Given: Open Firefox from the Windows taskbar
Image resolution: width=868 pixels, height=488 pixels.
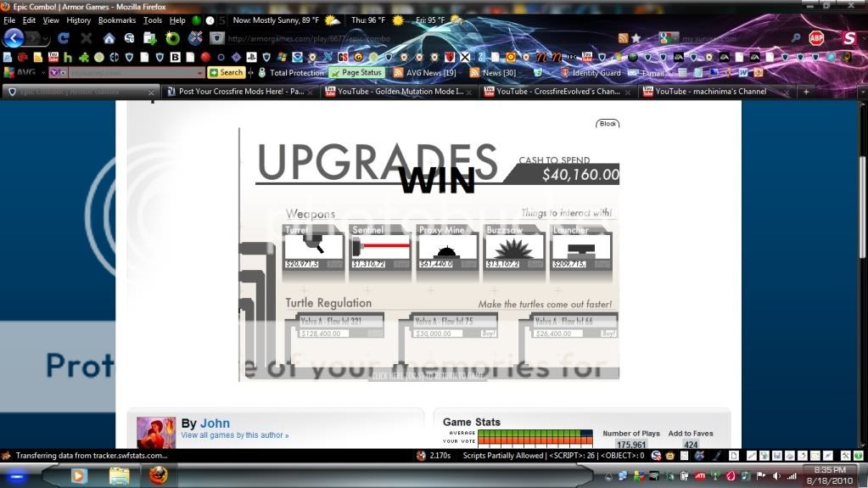Looking at the screenshot, I should [x=158, y=475].
